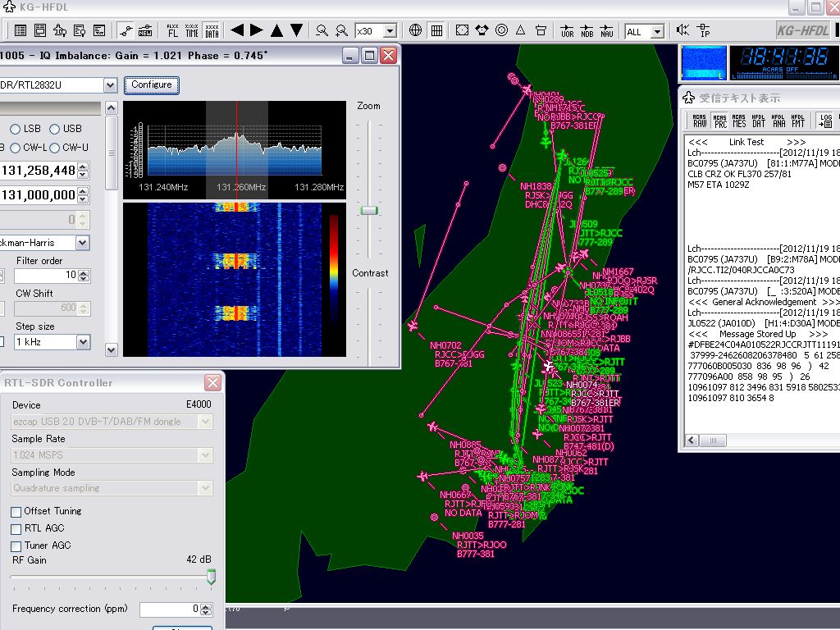Enable the Offset Tuning checkbox

click(x=14, y=510)
